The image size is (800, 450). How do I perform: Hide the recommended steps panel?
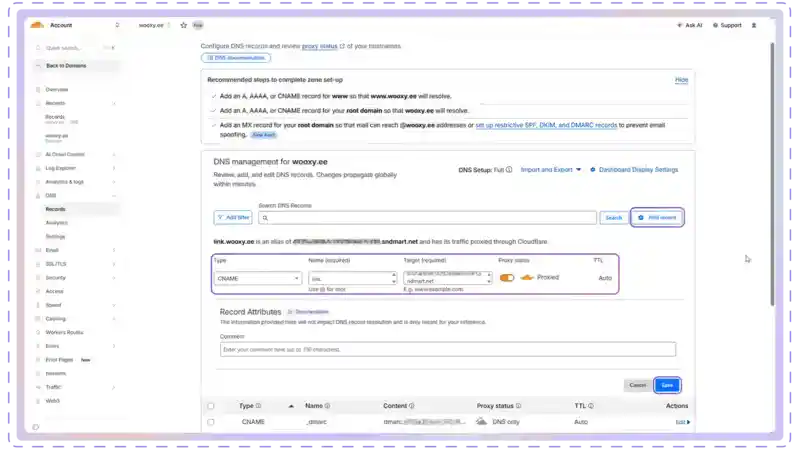pyautogui.click(x=681, y=80)
